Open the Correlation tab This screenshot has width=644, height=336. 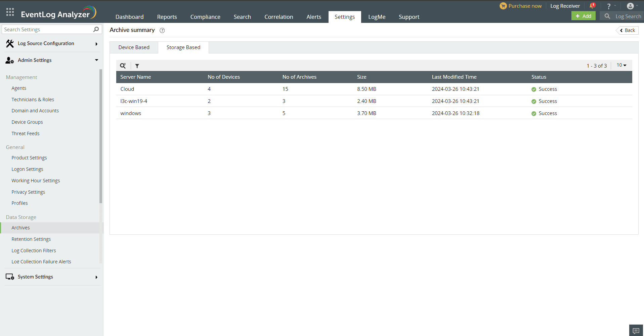point(279,17)
